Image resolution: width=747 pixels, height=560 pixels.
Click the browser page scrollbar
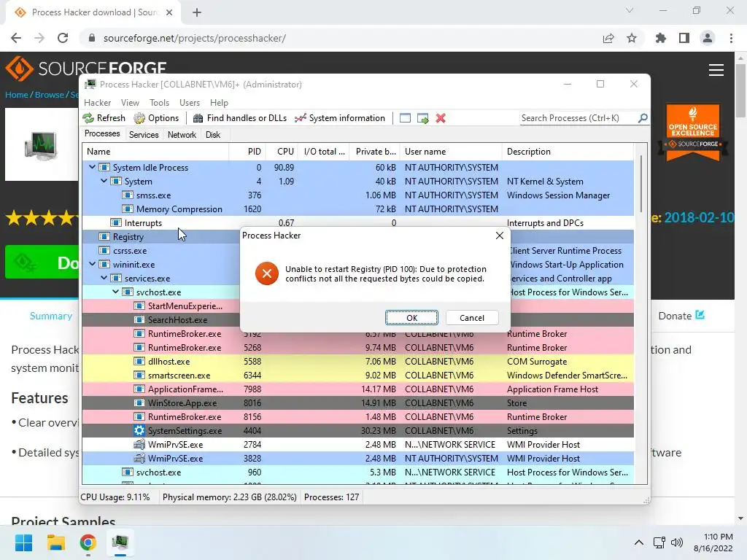(x=740, y=90)
